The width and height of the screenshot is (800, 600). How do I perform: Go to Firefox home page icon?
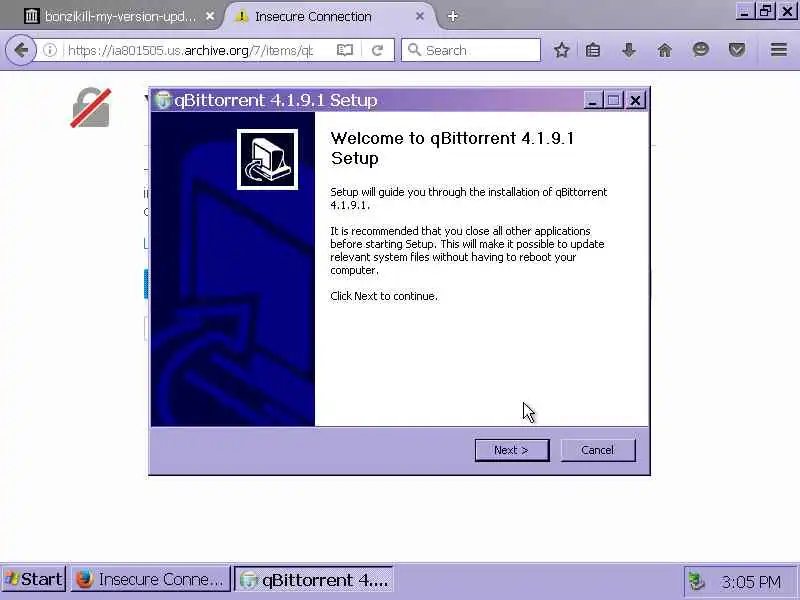665,50
